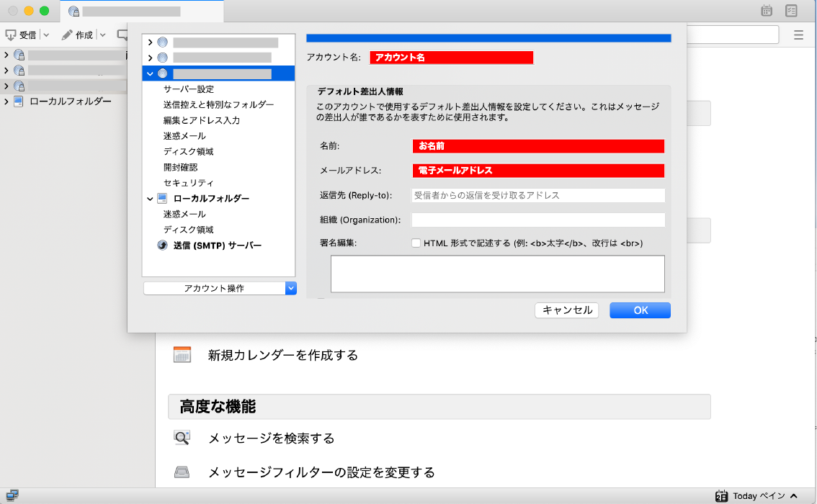Image resolution: width=817 pixels, height=504 pixels.
Task: Enable HTML 形式で記述する checkbox
Action: tap(416, 243)
